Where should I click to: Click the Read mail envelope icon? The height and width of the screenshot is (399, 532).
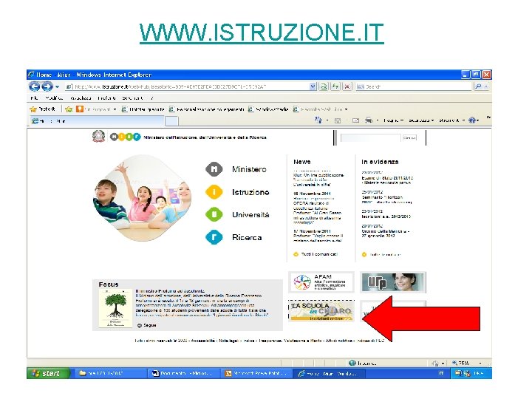click(355, 120)
